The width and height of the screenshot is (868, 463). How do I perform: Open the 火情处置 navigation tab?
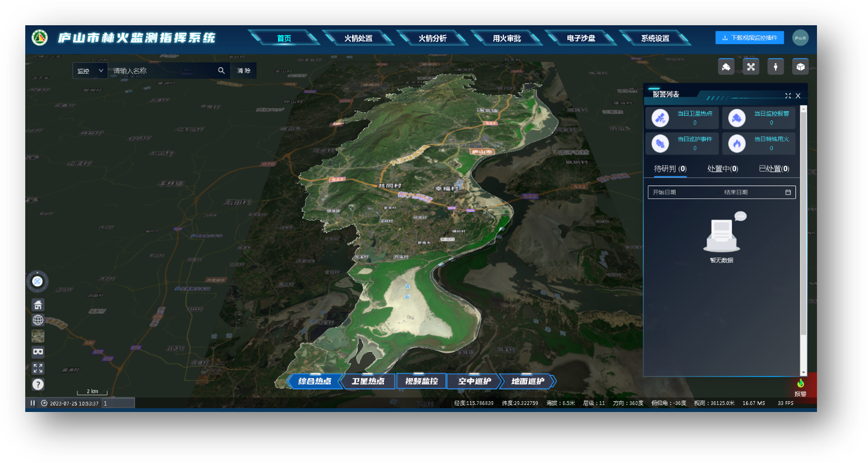point(358,38)
